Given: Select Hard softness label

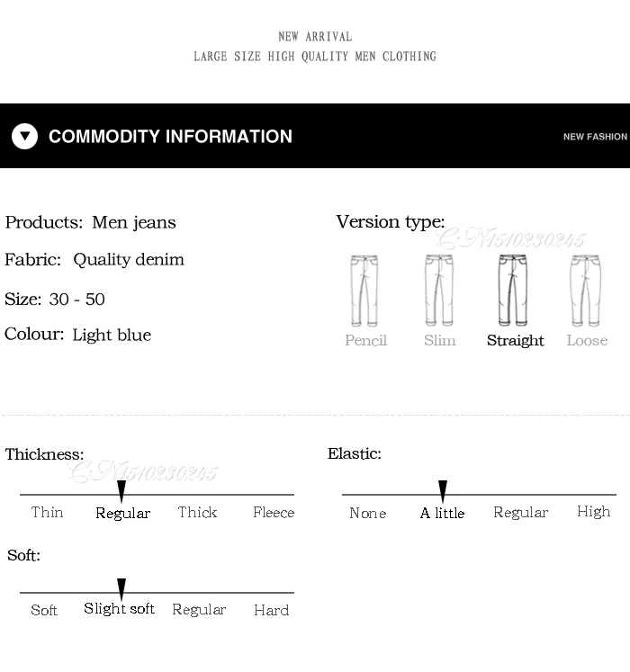Looking at the screenshot, I should [x=272, y=610].
